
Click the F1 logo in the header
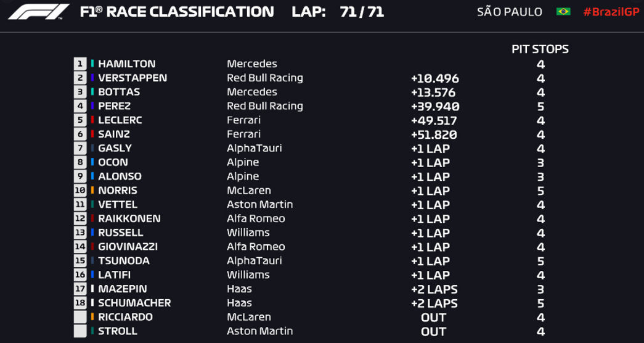(x=39, y=12)
